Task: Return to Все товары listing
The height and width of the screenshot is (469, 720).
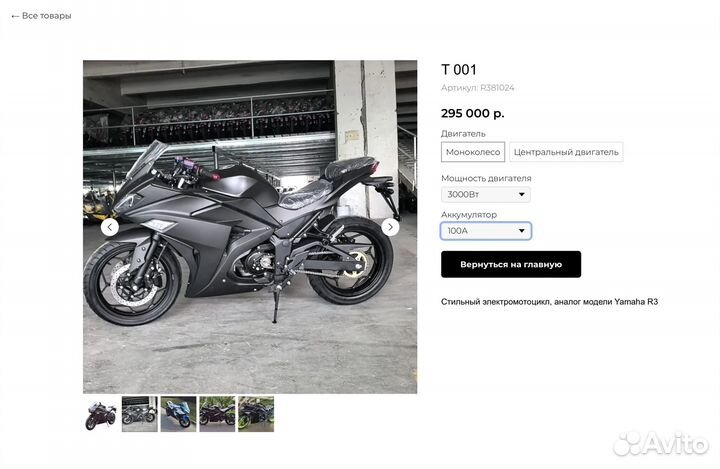Action: click(x=41, y=16)
